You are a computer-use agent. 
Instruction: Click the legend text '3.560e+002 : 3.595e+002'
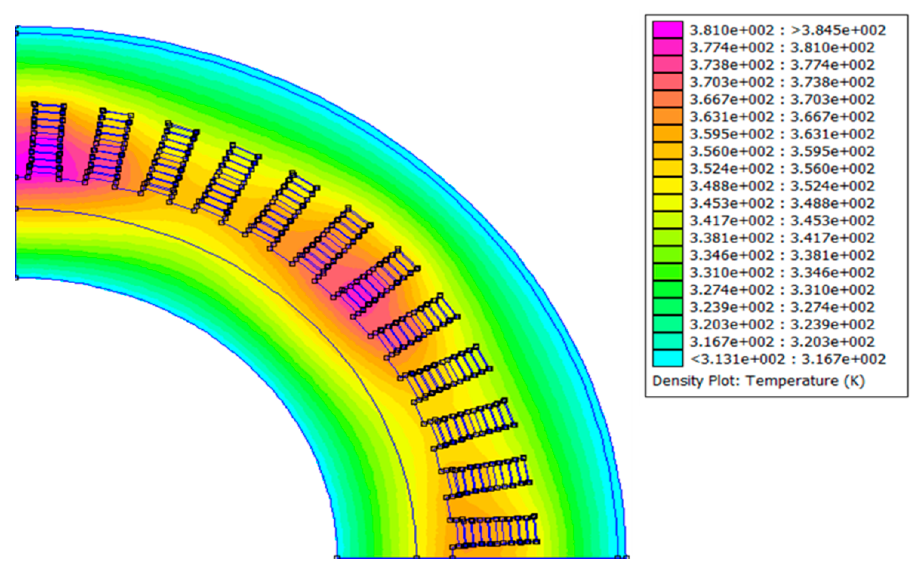click(x=782, y=151)
